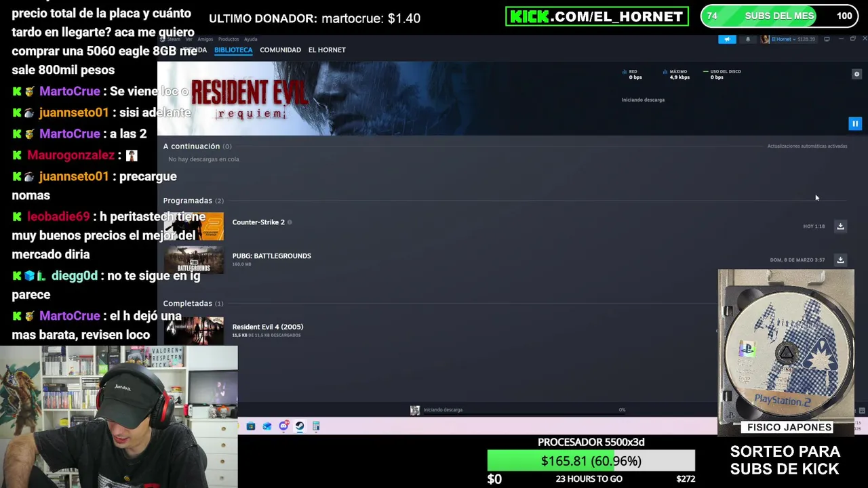Open the Productos menu
The height and width of the screenshot is (488, 868).
pos(229,39)
